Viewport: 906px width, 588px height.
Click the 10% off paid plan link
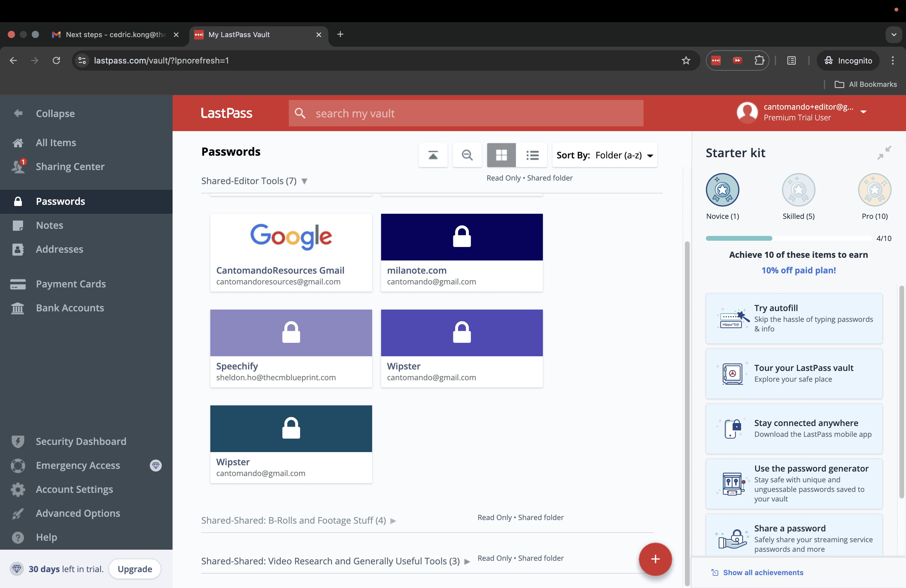pos(798,270)
